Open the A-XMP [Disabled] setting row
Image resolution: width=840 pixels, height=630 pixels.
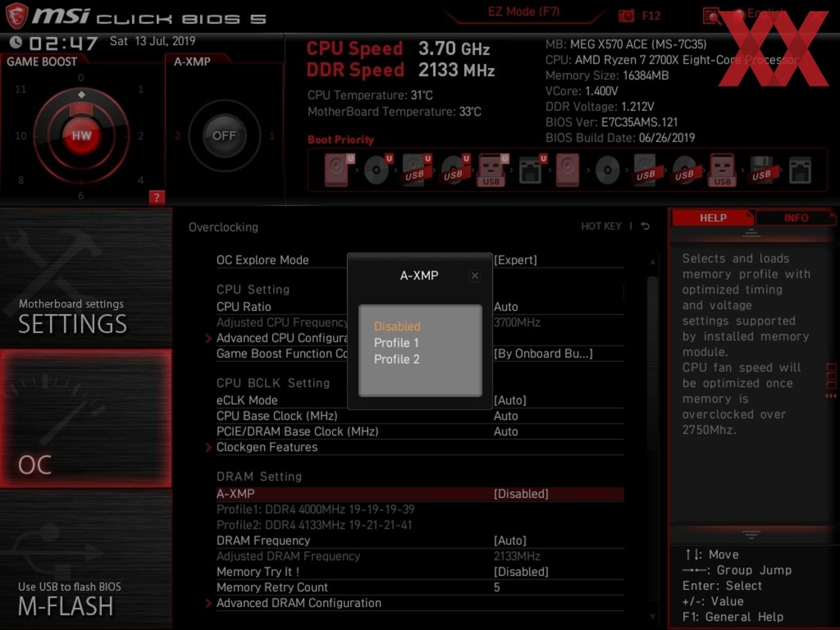click(419, 493)
